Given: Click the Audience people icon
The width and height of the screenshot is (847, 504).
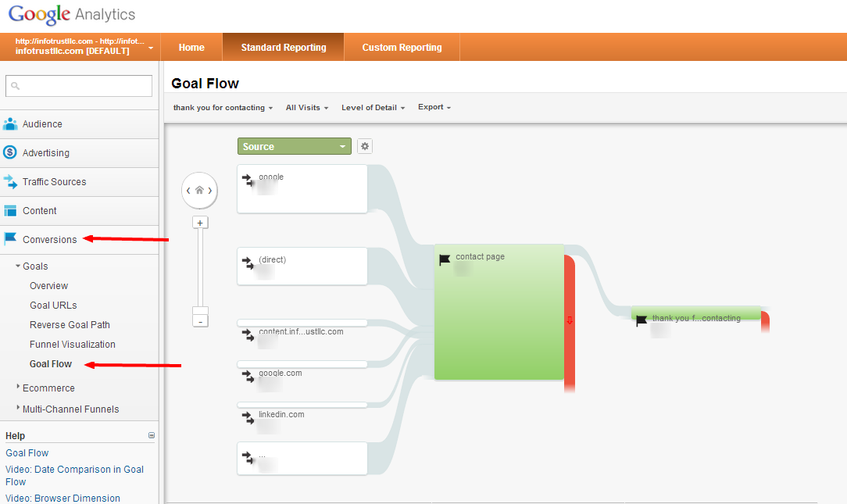Looking at the screenshot, I should point(10,124).
